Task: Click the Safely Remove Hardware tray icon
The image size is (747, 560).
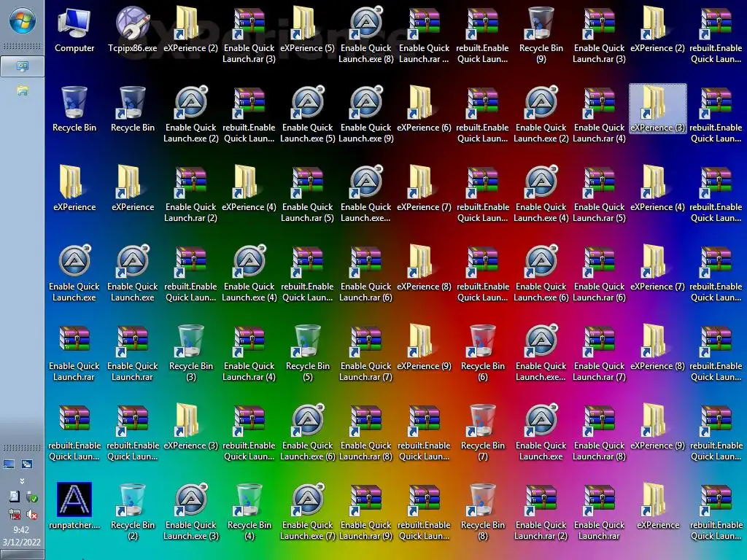Action: coord(32,497)
